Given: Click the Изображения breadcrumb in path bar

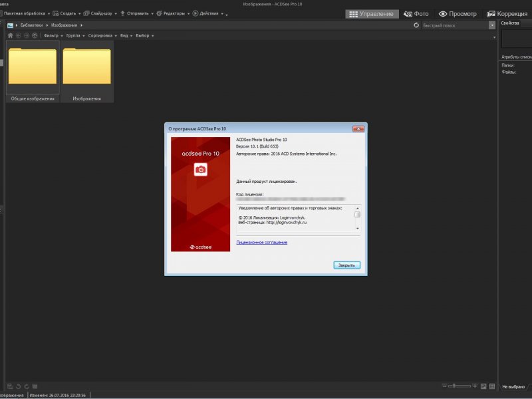Looking at the screenshot, I should [64, 25].
